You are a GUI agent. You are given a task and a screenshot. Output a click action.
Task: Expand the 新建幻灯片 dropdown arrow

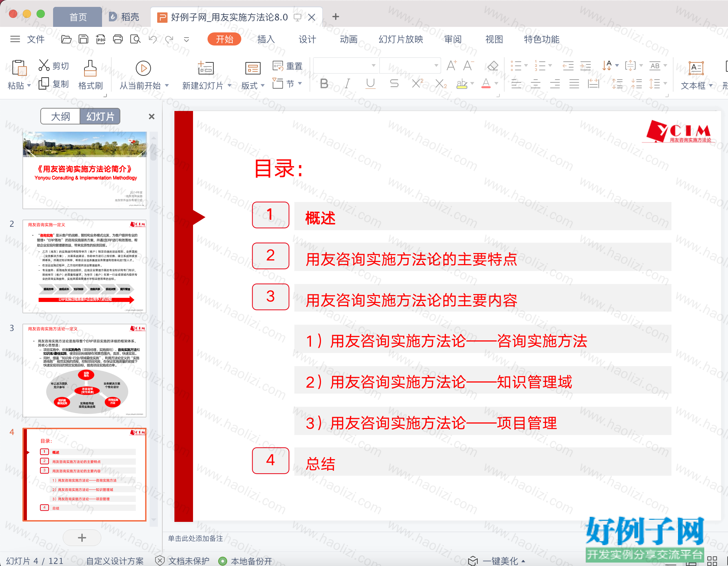point(230,85)
